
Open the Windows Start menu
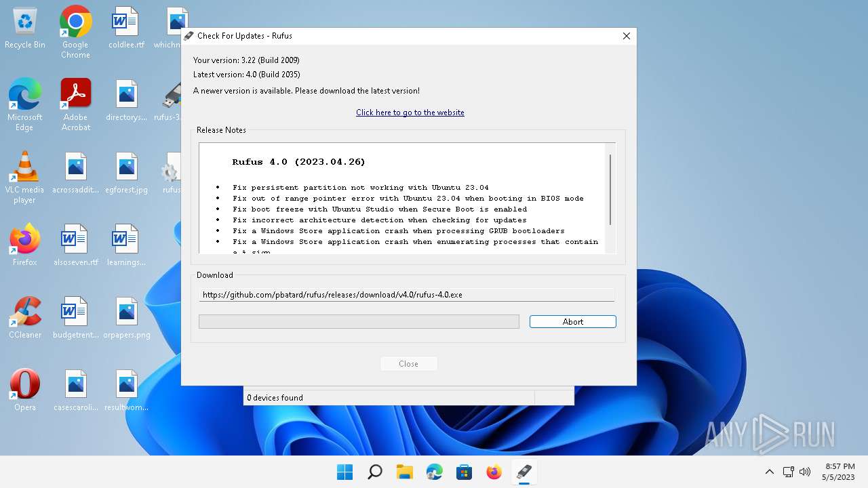tap(344, 472)
